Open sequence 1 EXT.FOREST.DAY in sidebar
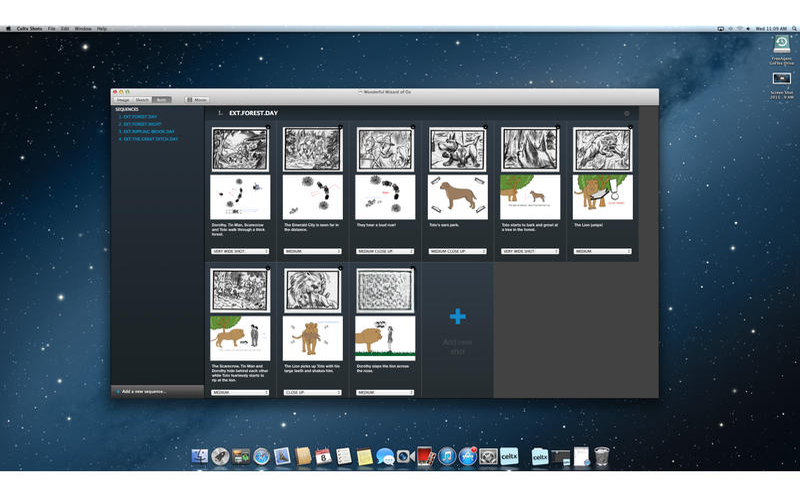Viewport: 800px width, 500px height. (138, 117)
